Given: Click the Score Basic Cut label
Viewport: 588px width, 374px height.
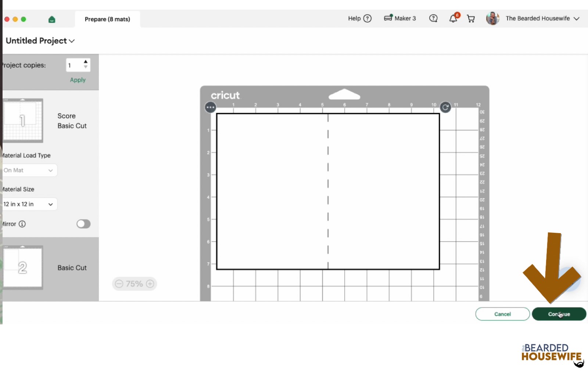Looking at the screenshot, I should pos(72,121).
